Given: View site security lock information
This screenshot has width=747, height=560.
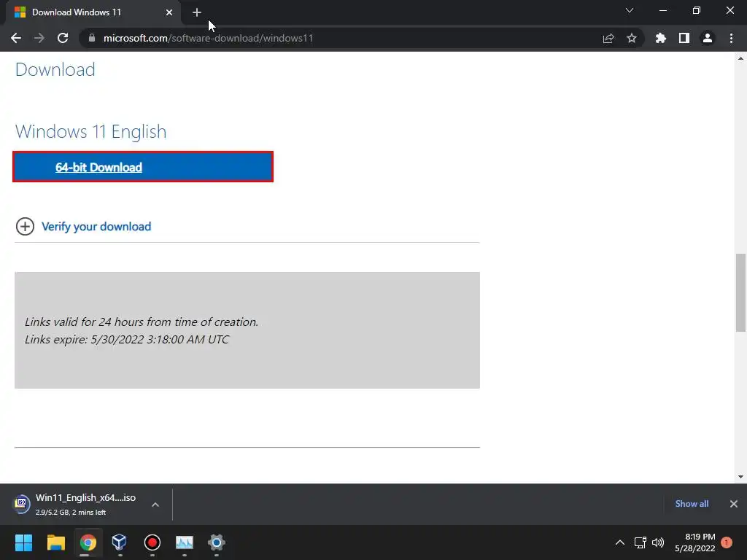Looking at the screenshot, I should (x=92, y=38).
